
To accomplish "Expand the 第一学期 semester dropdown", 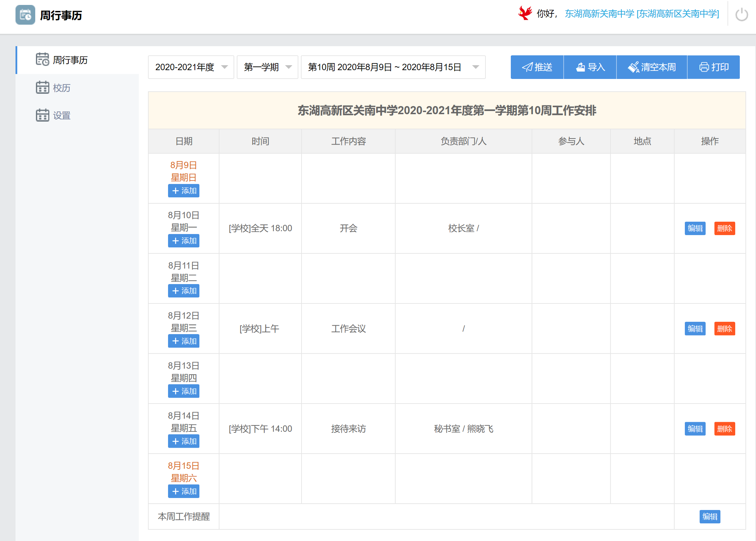I will [x=267, y=67].
